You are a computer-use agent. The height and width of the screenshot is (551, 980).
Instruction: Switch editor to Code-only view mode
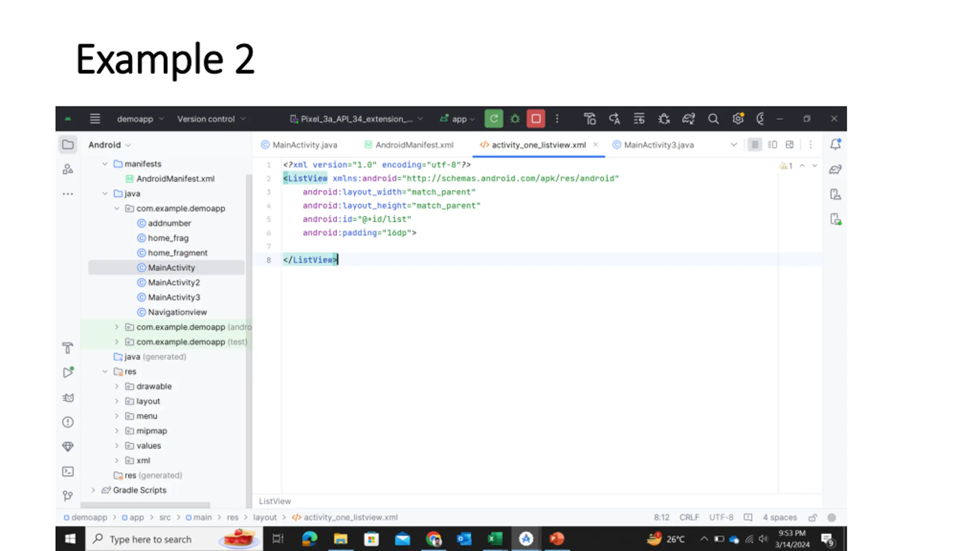click(755, 145)
